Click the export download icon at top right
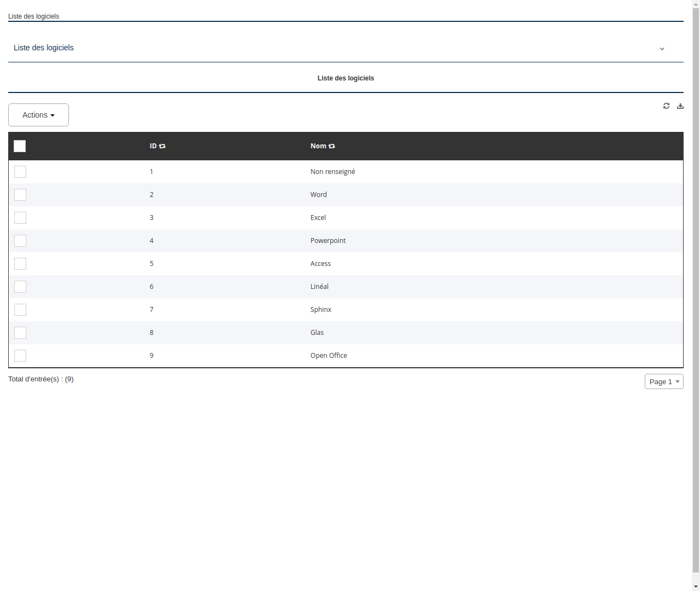The height and width of the screenshot is (591, 700). coord(680,106)
